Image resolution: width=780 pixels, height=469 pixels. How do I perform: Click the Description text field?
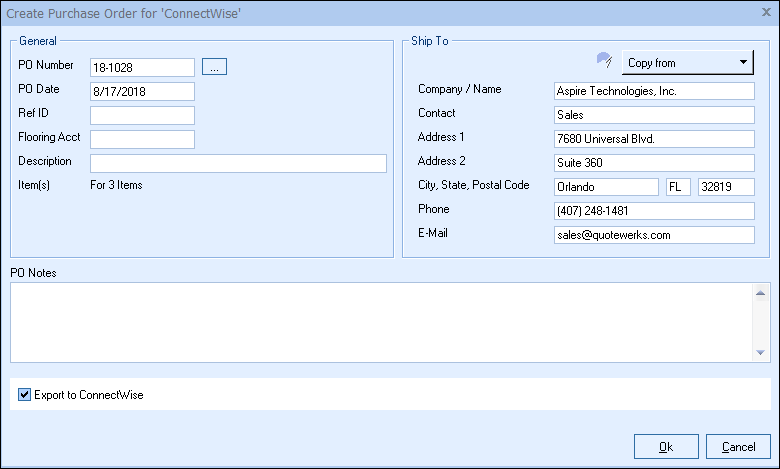pyautogui.click(x=238, y=163)
